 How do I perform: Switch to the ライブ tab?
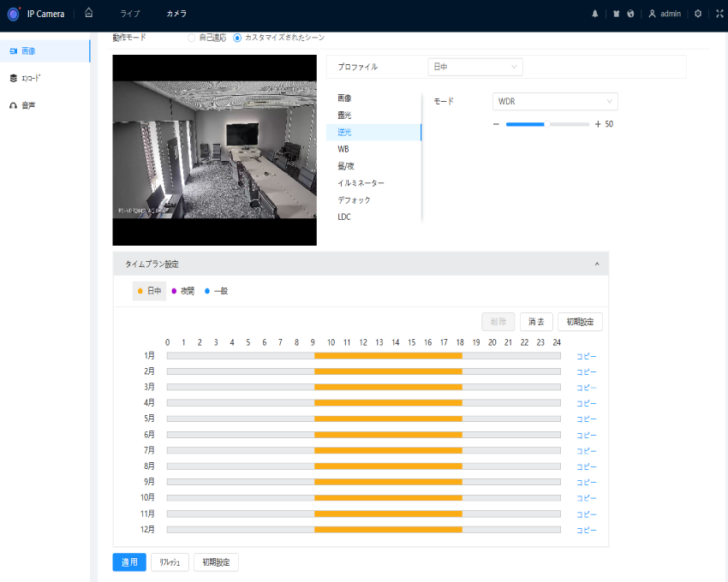point(130,14)
